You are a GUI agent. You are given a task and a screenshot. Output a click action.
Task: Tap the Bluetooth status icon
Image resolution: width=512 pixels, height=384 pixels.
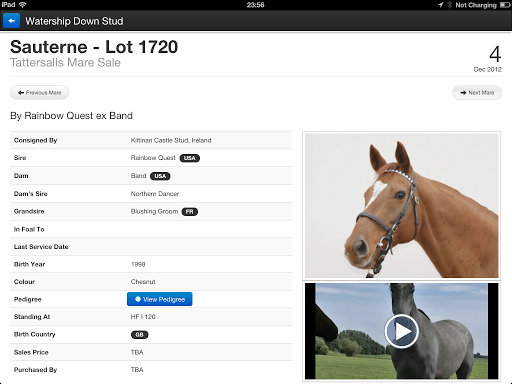coord(449,5)
